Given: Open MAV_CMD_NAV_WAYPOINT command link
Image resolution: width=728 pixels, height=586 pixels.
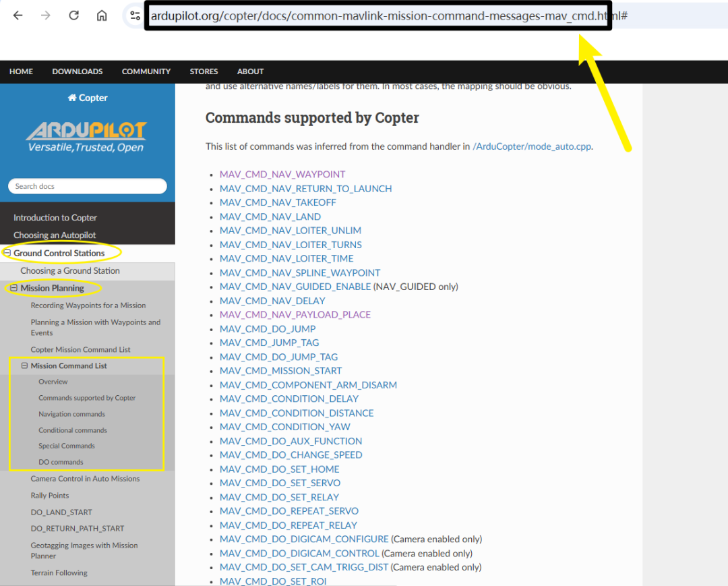Looking at the screenshot, I should (282, 174).
